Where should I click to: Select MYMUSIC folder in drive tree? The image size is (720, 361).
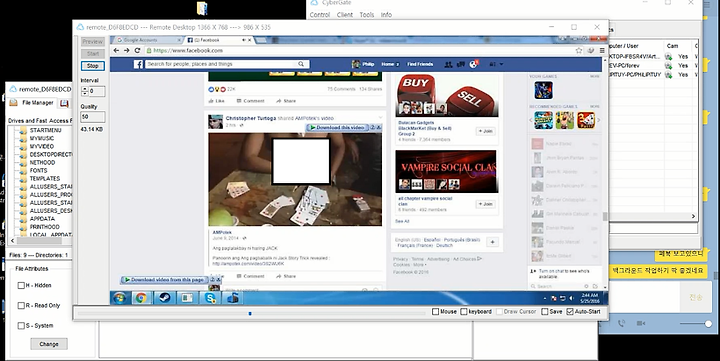click(x=42, y=138)
